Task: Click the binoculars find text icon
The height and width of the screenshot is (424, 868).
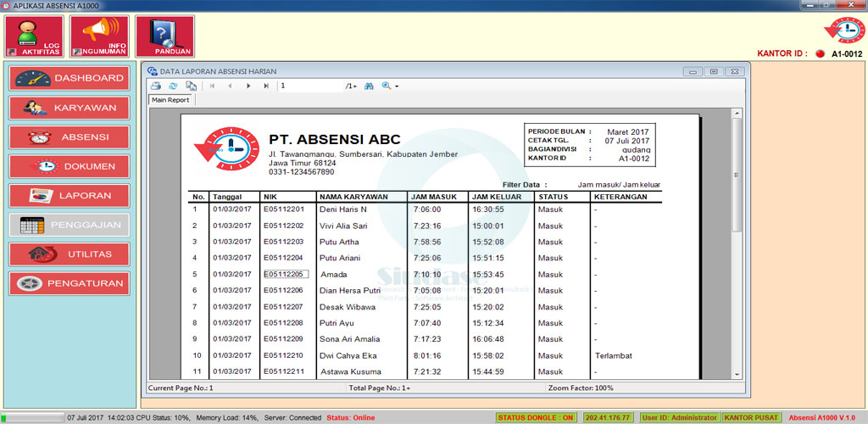Action: pos(369,86)
